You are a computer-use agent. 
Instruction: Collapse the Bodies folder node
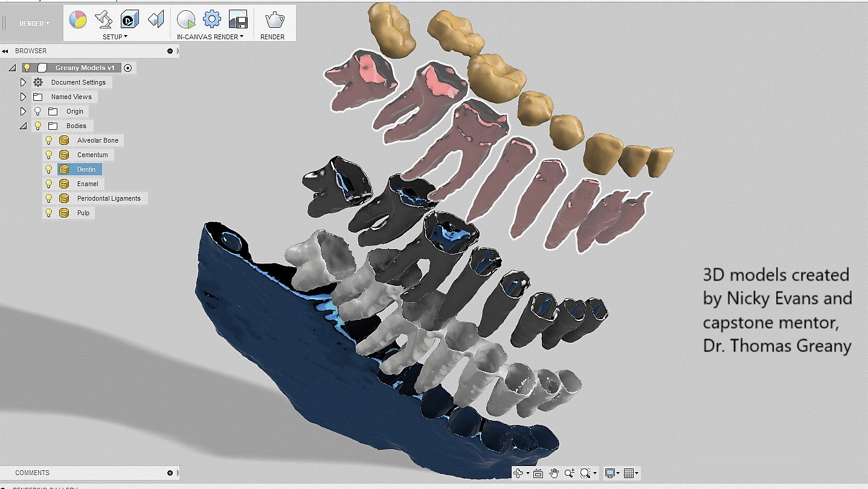(x=24, y=126)
